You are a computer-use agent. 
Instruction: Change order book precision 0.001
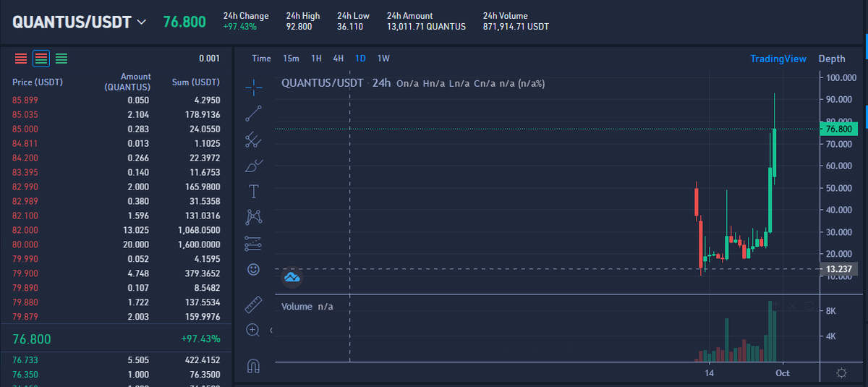[x=209, y=59]
